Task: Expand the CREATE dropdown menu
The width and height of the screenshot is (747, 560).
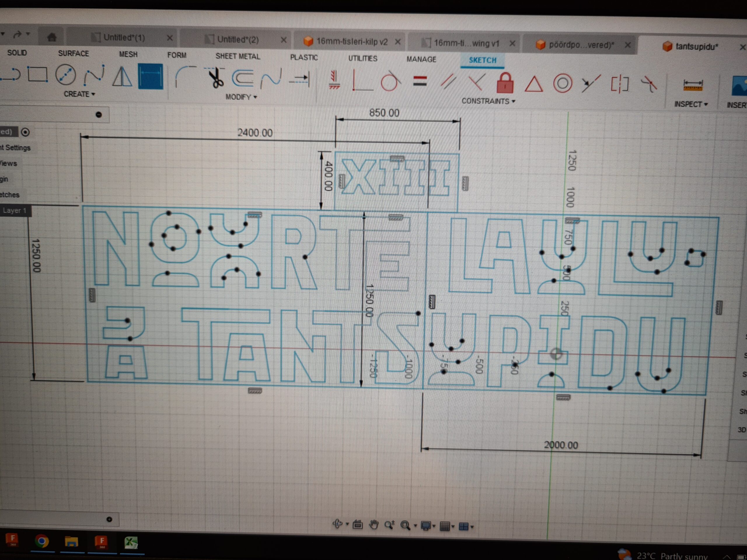Action: [79, 94]
